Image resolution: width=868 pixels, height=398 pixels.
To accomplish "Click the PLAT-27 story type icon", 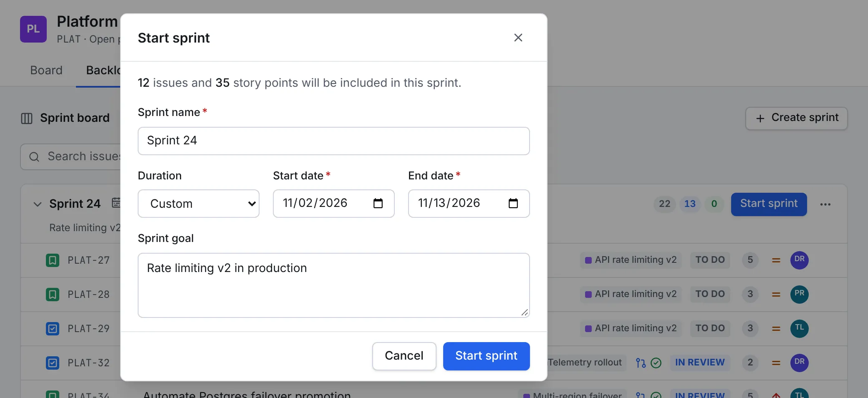I will point(53,260).
